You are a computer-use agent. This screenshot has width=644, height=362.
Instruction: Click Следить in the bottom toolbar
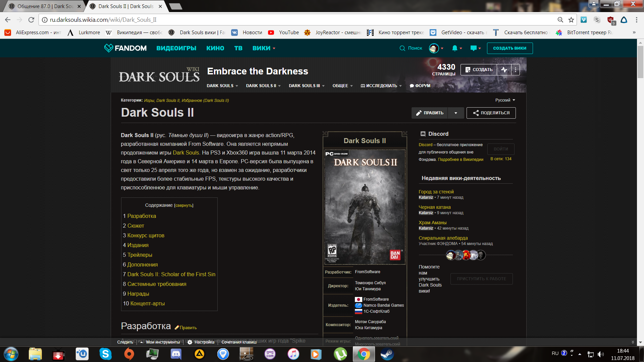(x=125, y=342)
